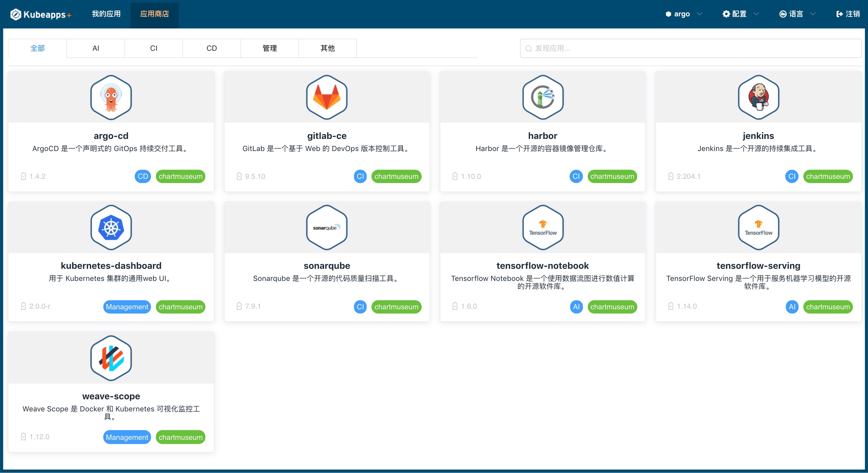
Task: Click the tensorflow-notebook TensorFlow icon
Action: click(542, 227)
